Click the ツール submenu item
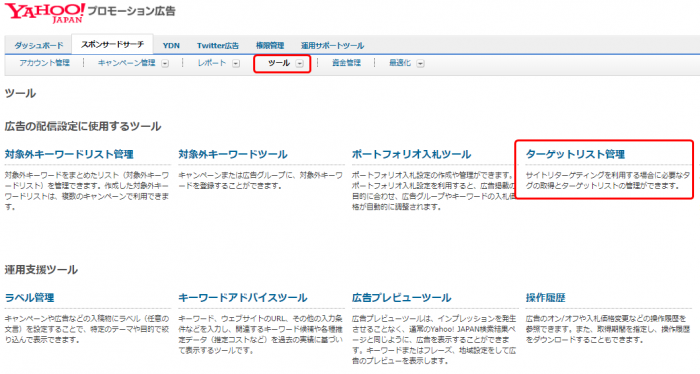This screenshot has width=700, height=374. pyautogui.click(x=279, y=63)
